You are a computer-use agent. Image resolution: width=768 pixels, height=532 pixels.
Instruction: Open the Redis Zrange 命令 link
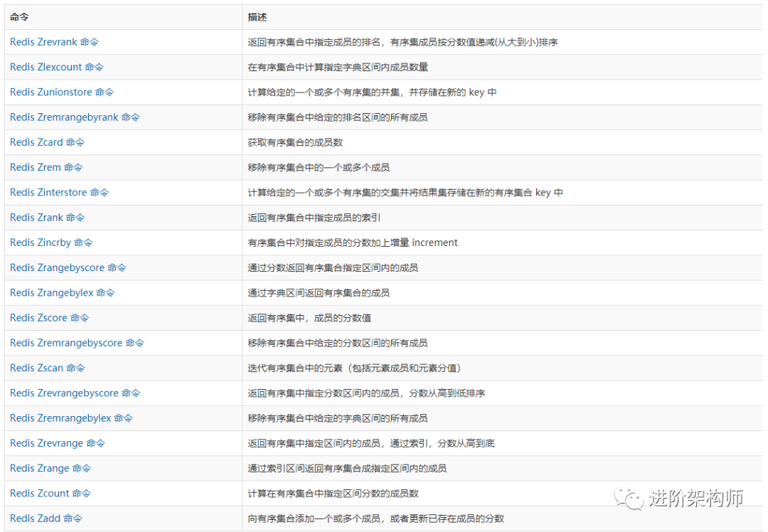tap(50, 468)
